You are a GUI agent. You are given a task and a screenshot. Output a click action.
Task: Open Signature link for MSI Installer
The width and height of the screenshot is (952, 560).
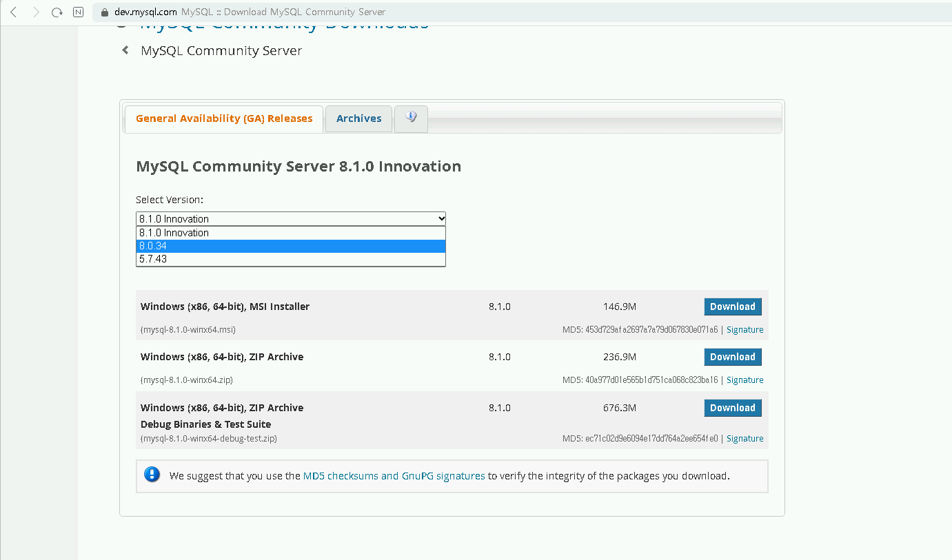(745, 330)
